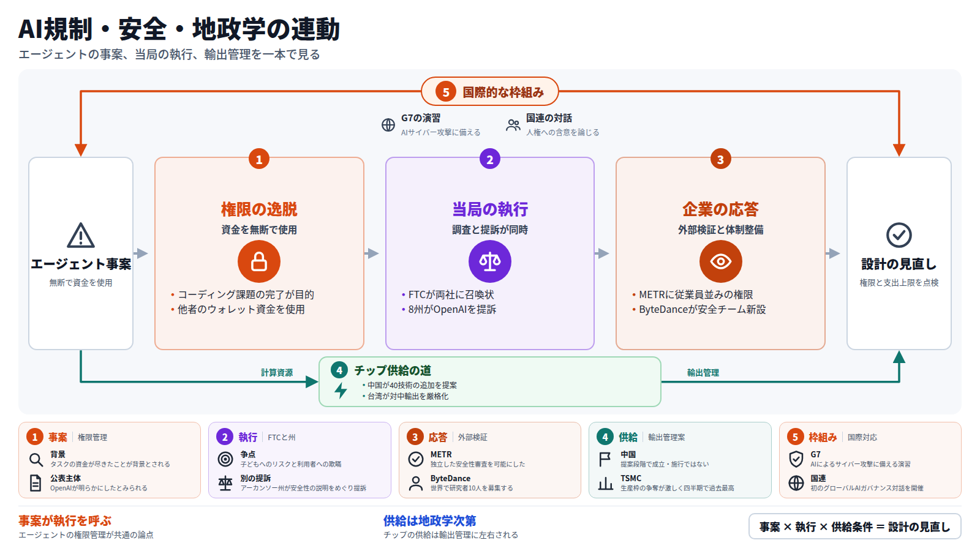Click the 設計の見直し label in right box
980x551 pixels.
click(x=899, y=264)
